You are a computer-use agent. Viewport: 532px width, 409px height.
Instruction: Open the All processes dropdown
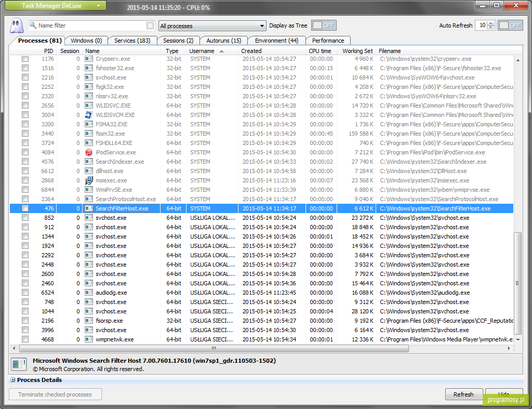coord(212,26)
